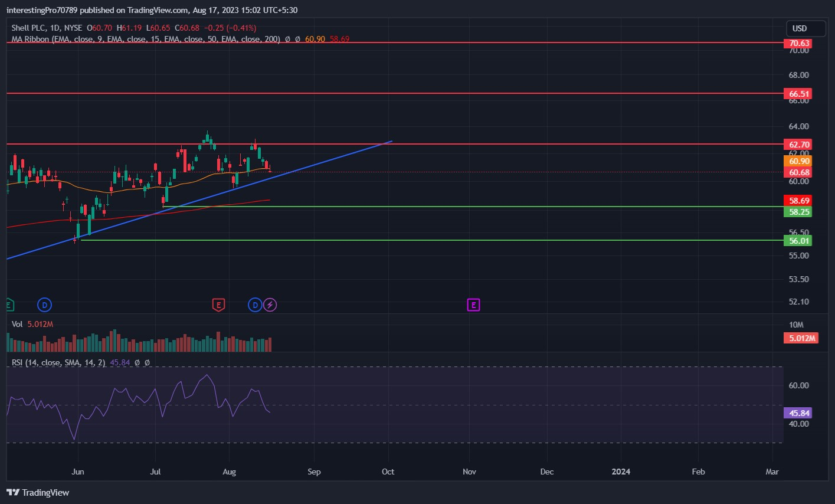Click the 40.00 RSI scale label
This screenshot has width=835, height=504.
click(x=799, y=424)
